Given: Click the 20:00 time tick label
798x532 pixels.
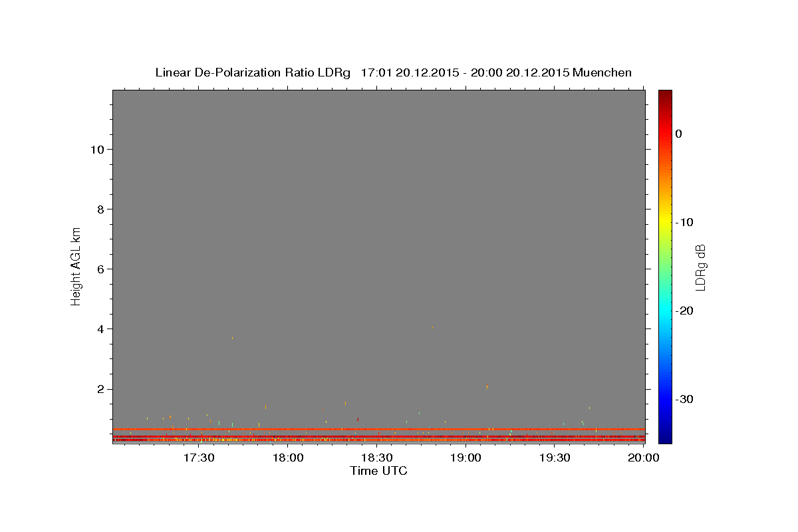Looking at the screenshot, I should (644, 458).
